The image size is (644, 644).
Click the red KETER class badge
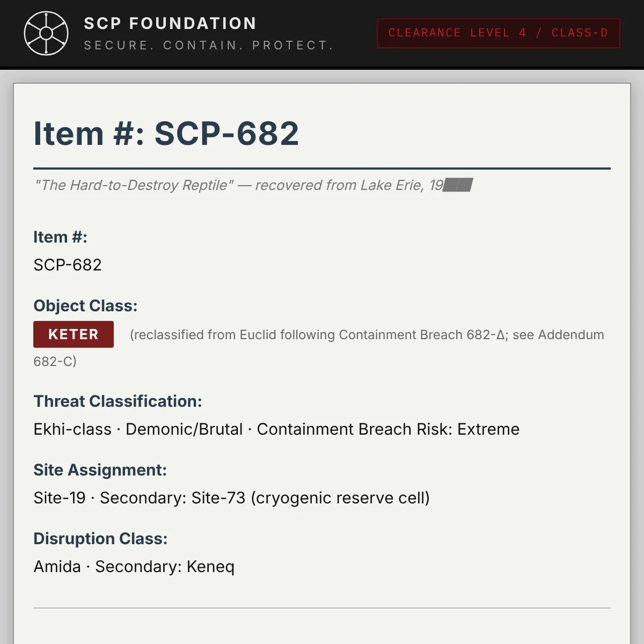tap(74, 334)
